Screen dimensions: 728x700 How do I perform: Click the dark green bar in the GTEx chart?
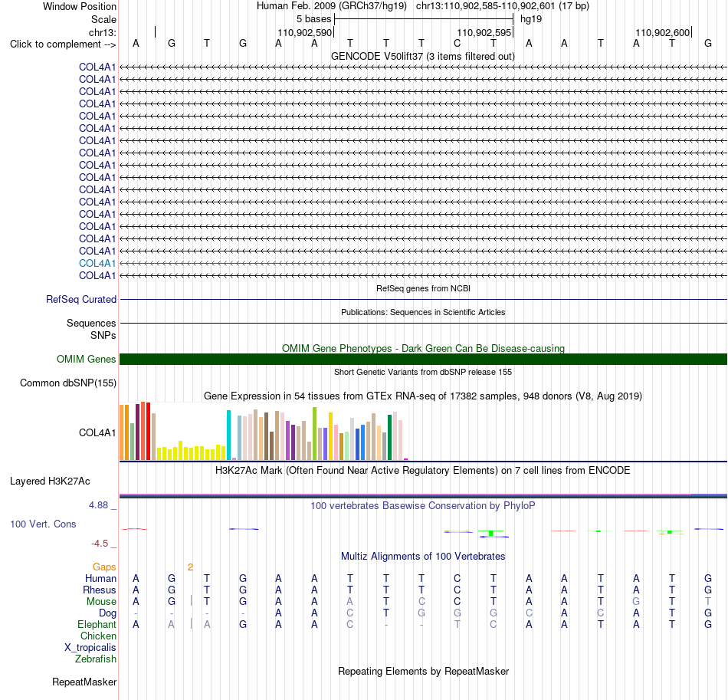click(389, 438)
